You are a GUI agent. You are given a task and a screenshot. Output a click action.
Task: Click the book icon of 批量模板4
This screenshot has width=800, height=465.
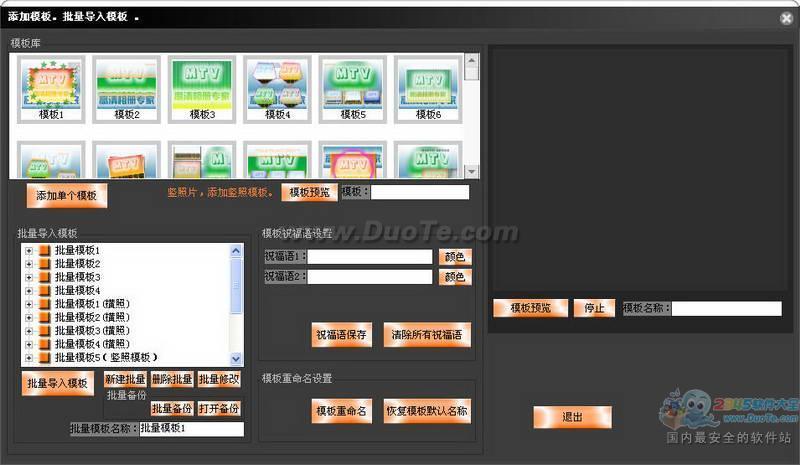45,290
